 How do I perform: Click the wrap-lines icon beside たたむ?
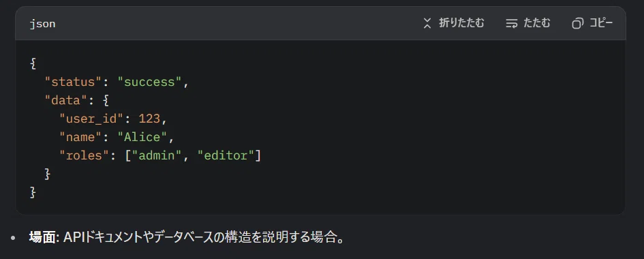(512, 23)
